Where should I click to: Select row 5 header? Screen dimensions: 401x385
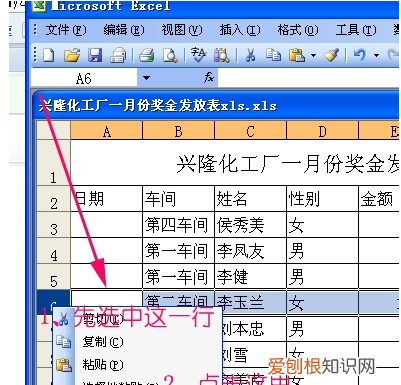point(54,277)
